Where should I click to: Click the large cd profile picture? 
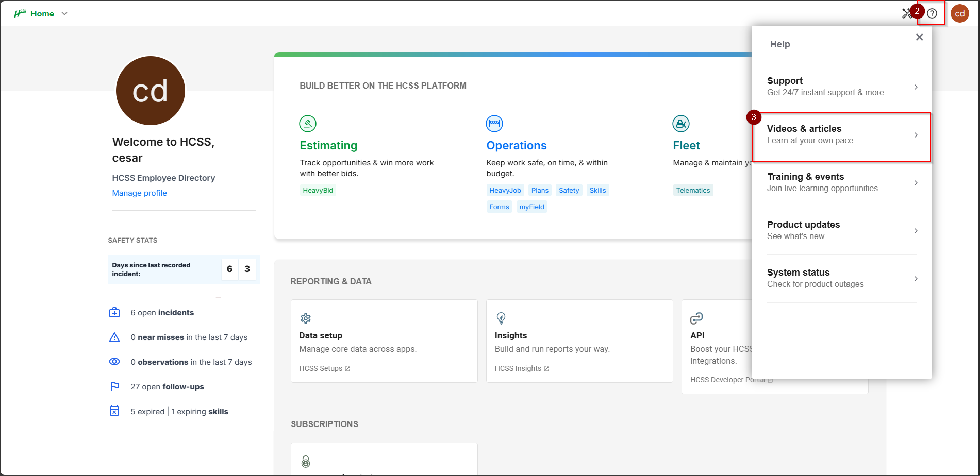[151, 91]
